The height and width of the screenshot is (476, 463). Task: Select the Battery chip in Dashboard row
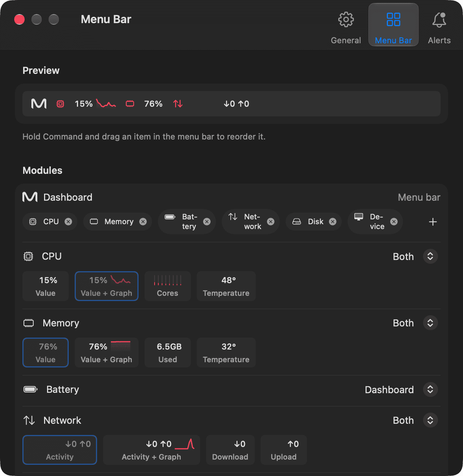(187, 222)
